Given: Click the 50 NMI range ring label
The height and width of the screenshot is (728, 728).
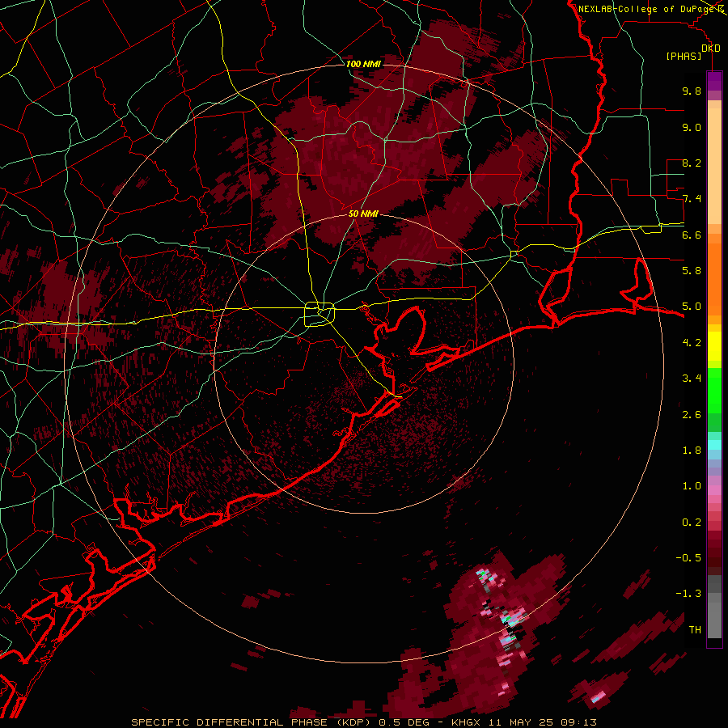Looking at the screenshot, I should pyautogui.click(x=363, y=214).
